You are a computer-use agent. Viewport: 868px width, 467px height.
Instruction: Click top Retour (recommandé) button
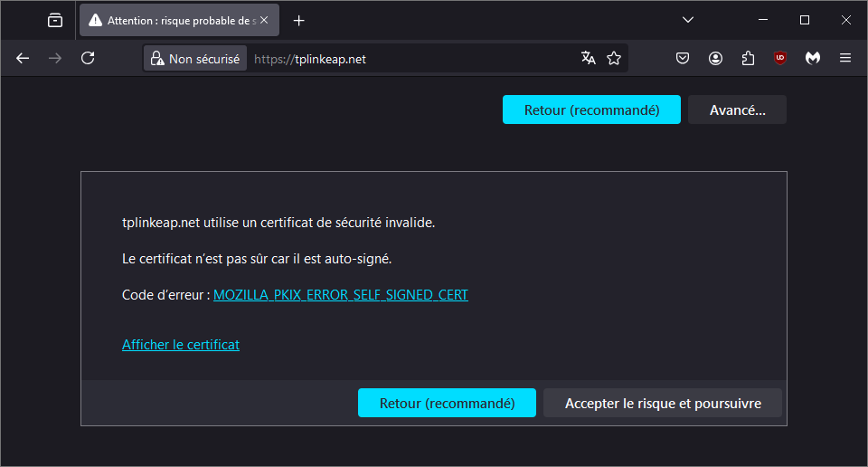coord(591,110)
